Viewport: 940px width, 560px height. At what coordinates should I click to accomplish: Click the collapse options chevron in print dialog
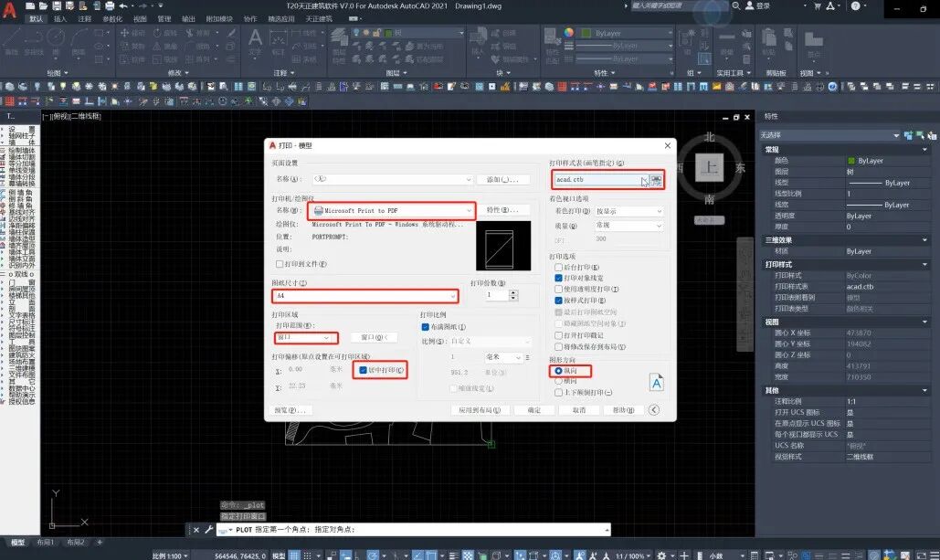click(654, 409)
